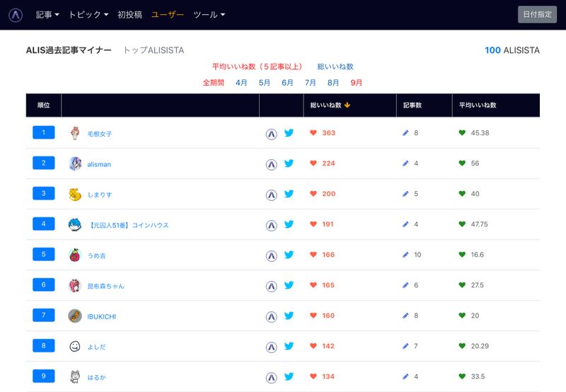Expand the 記事 dropdown menu
The image size is (566, 392).
[x=47, y=15]
